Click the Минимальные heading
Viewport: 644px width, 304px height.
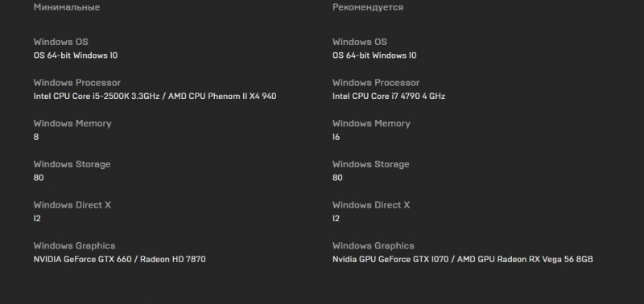click(67, 7)
